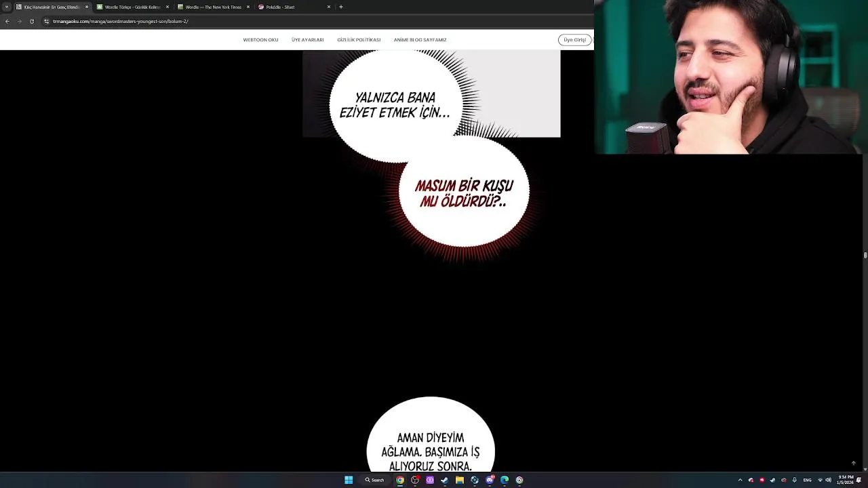Click the page vertical scrollbar thumb
Image resolution: width=868 pixels, height=488 pixels.
865,256
